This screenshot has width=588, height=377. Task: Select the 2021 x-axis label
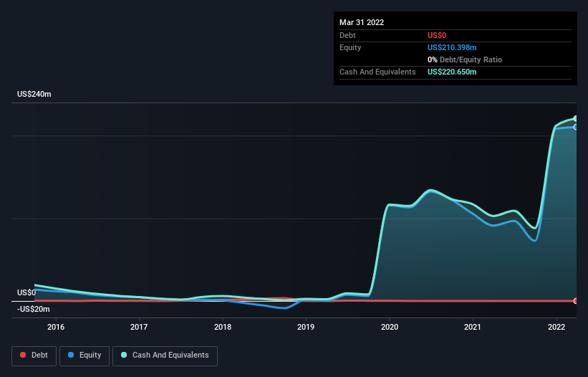point(473,327)
